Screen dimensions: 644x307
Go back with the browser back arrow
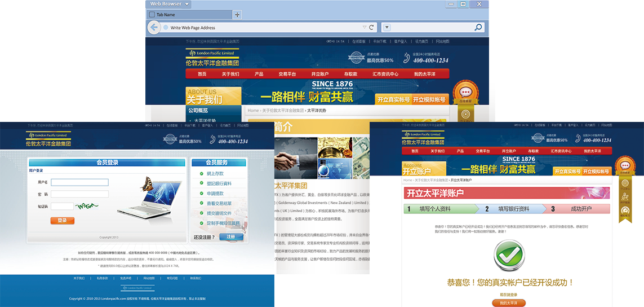pyautogui.click(x=154, y=28)
